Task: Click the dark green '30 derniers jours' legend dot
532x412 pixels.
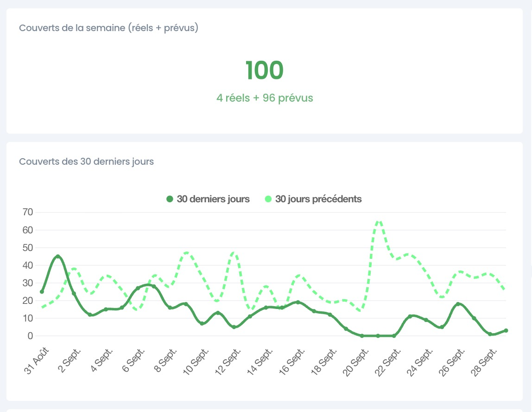Action: (x=170, y=199)
